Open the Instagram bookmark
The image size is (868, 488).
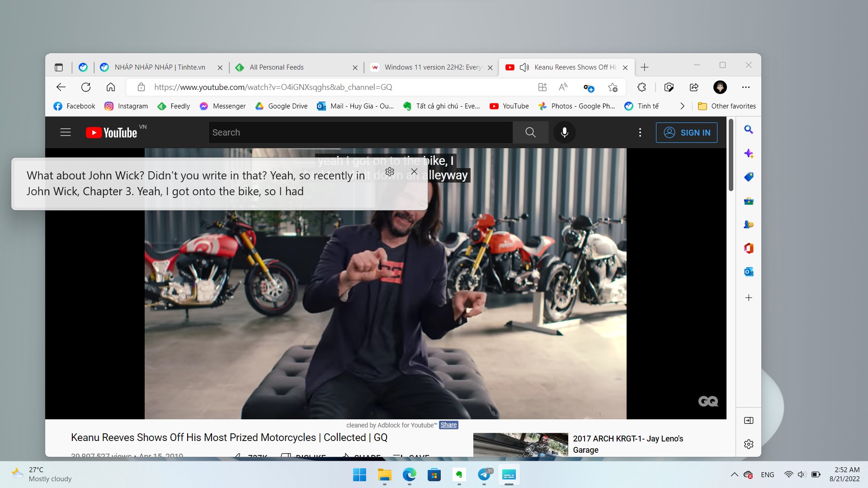126,106
